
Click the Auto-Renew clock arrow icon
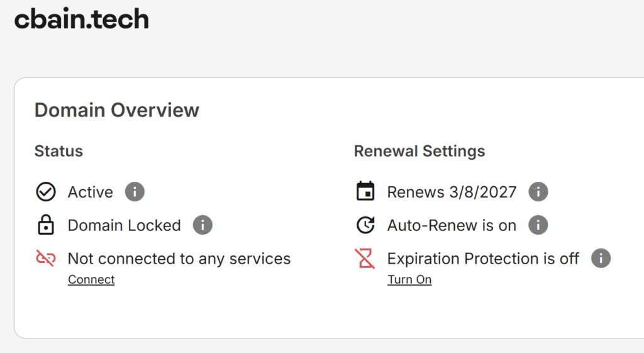point(365,225)
